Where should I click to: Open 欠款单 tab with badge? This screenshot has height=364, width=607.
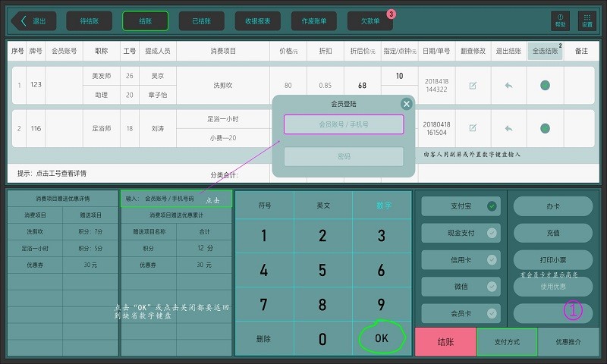[x=370, y=21]
